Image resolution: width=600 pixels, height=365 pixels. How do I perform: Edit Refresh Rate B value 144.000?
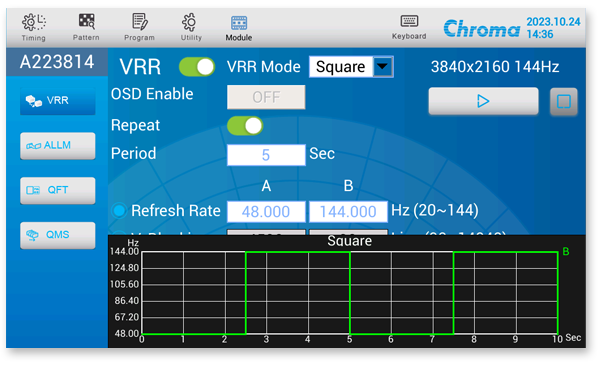[x=348, y=212]
